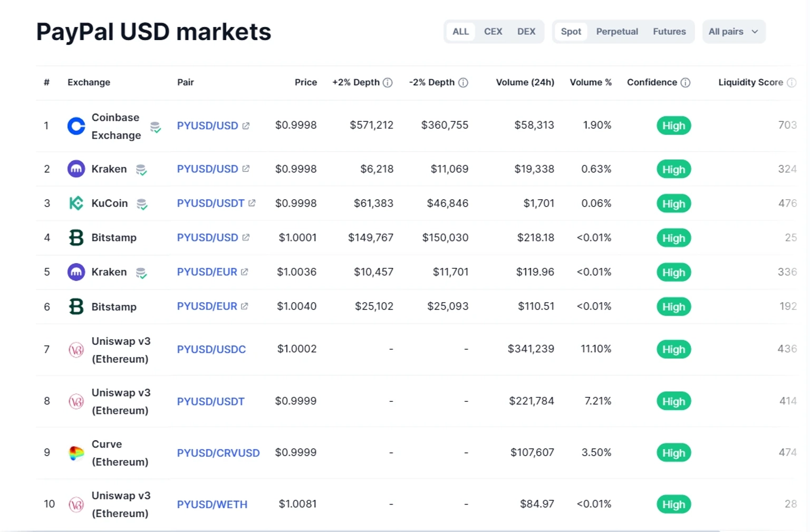810x532 pixels.
Task: Click the Bitstamp logo in the PYUSD/USD row
Action: click(76, 238)
